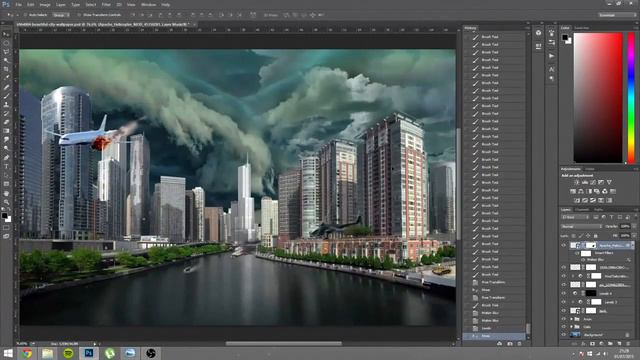
Task: Click the vertical hue slider strip
Action: [631, 98]
